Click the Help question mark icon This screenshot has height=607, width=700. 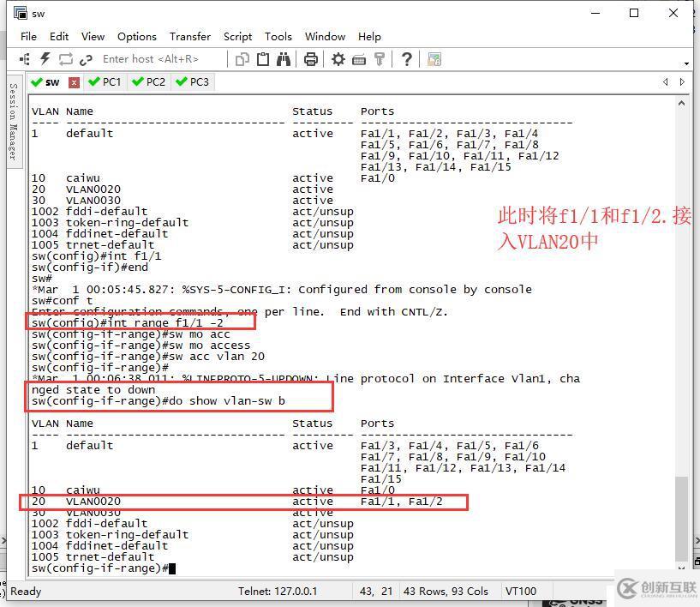(x=406, y=59)
